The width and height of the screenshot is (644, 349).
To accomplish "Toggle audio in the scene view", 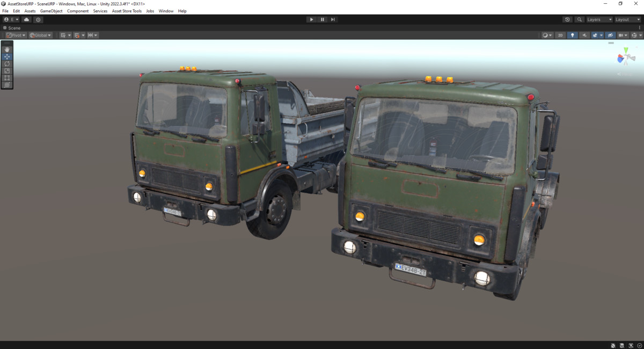I will point(584,35).
